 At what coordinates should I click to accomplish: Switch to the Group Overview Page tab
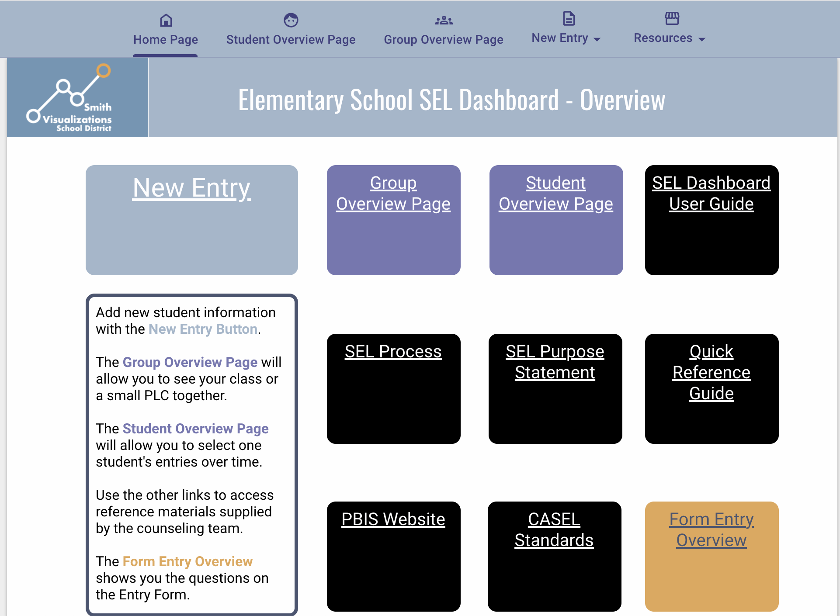[443, 39]
